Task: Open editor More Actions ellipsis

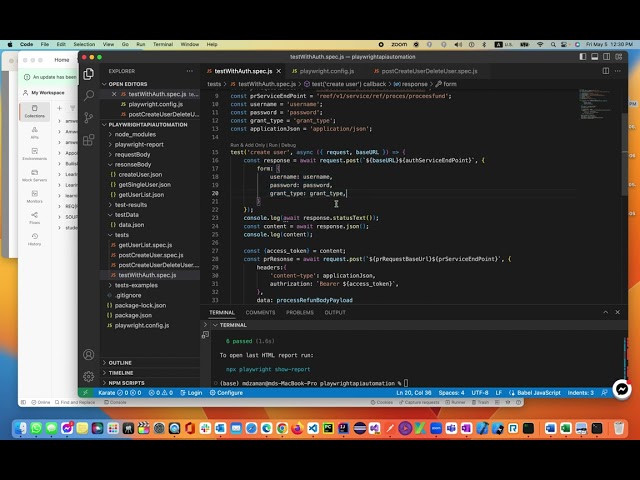Action: coord(618,71)
